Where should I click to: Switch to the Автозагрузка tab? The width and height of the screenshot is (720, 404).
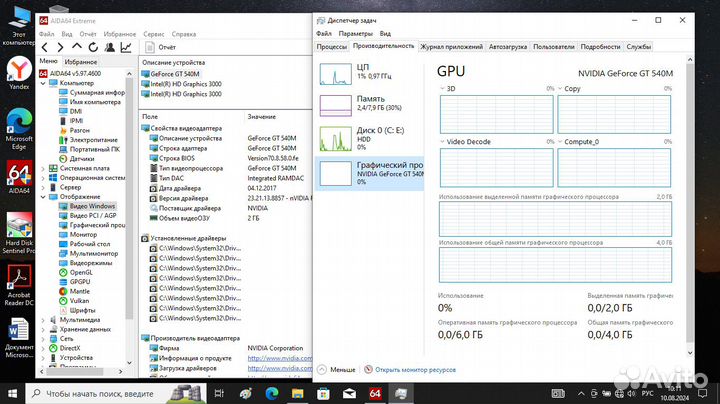coord(508,47)
